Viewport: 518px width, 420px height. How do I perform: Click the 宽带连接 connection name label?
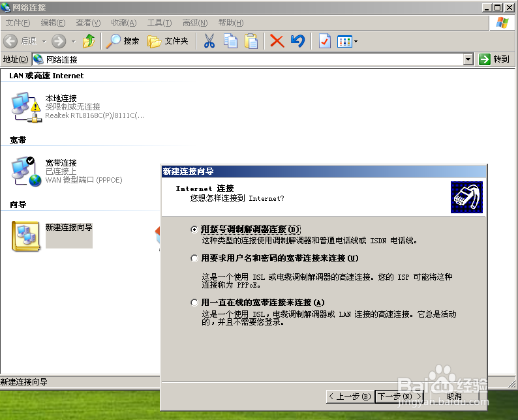[61, 162]
